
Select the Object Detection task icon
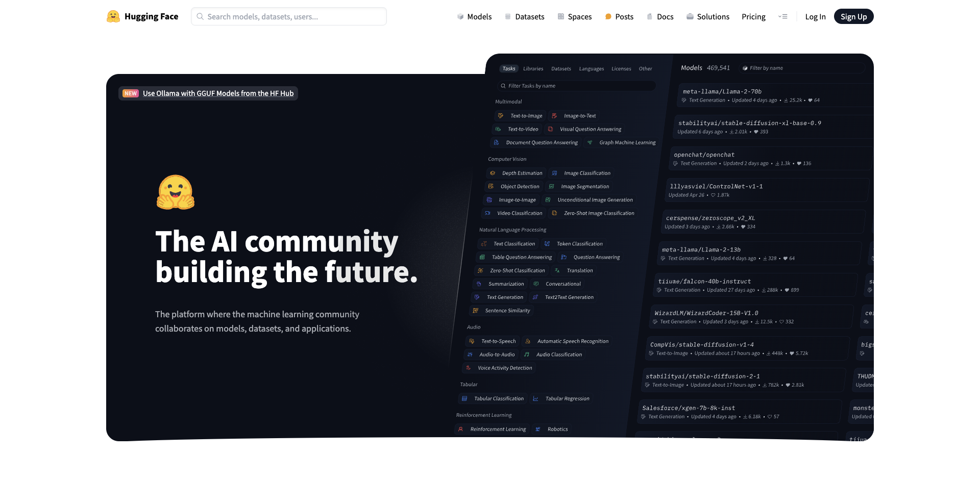(491, 186)
